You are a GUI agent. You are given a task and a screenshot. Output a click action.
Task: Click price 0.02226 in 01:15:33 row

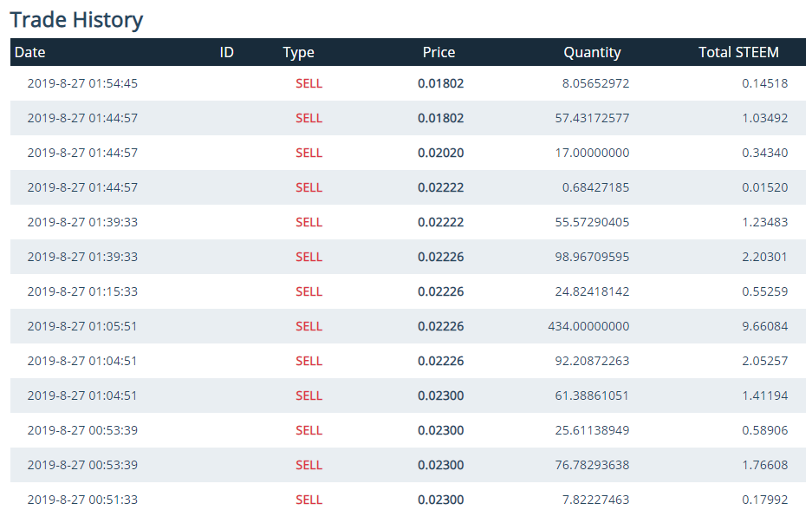tap(441, 291)
